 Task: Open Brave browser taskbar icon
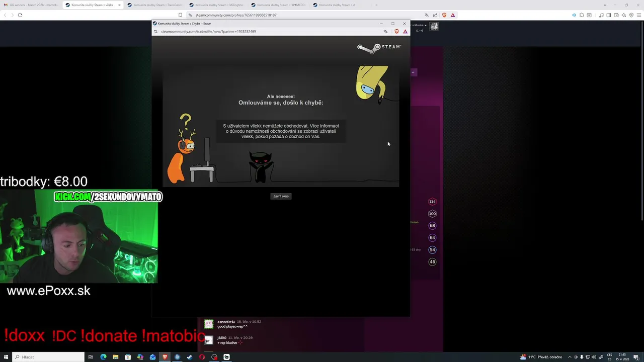pos(165,357)
